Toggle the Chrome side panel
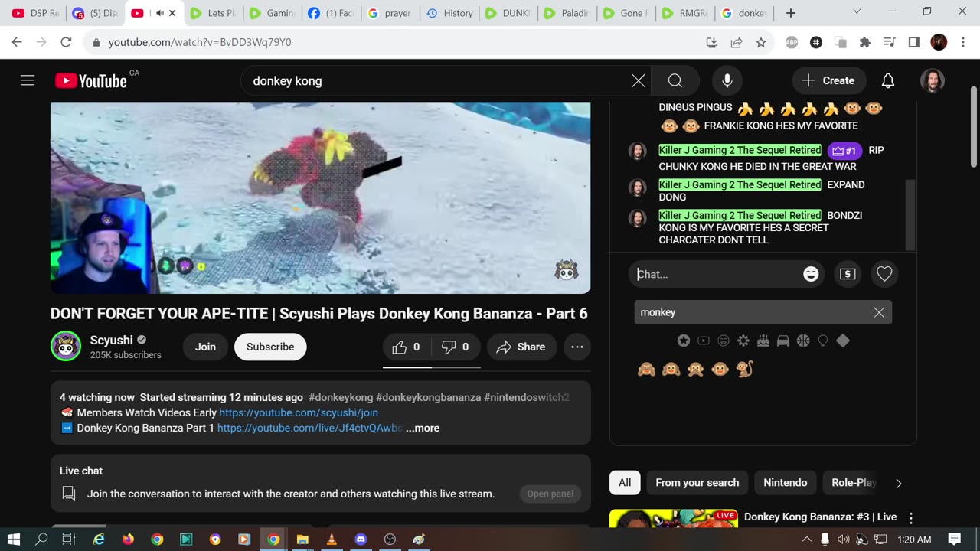The width and height of the screenshot is (980, 551). coord(913,42)
